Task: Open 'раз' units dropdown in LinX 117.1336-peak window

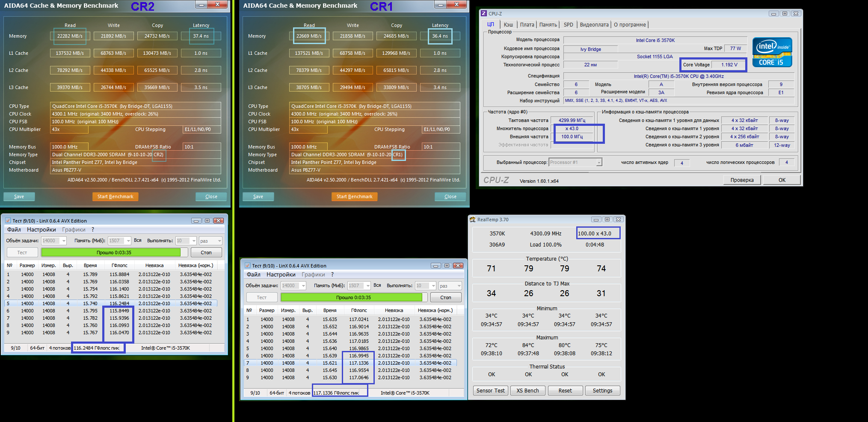Action: pyautogui.click(x=459, y=285)
